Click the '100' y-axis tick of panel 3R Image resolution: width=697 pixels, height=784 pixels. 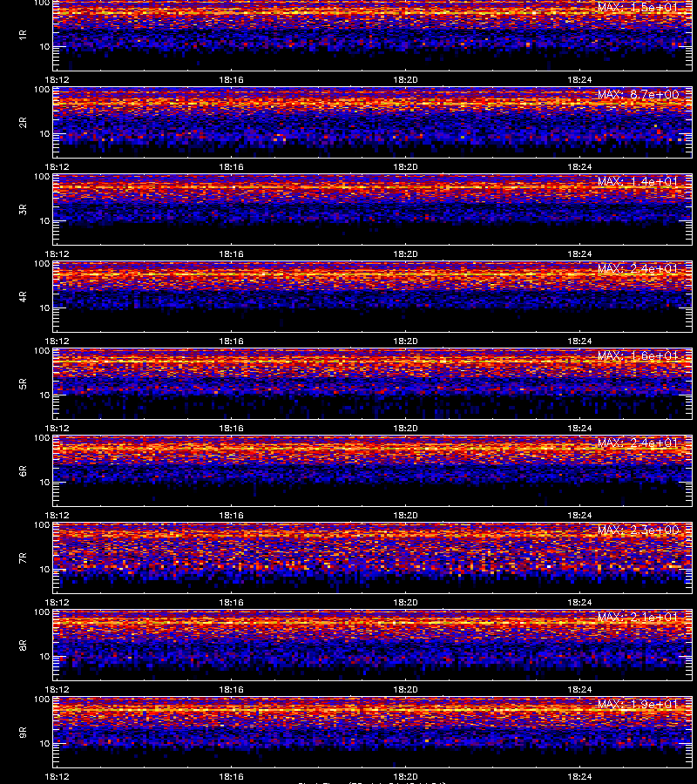(42, 177)
